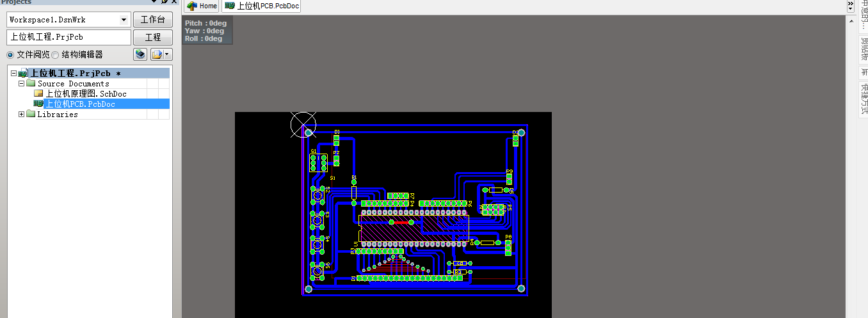Screen dimensions: 868x318
Task: Click the bottom-left mounting hole pad
Action: point(309,289)
